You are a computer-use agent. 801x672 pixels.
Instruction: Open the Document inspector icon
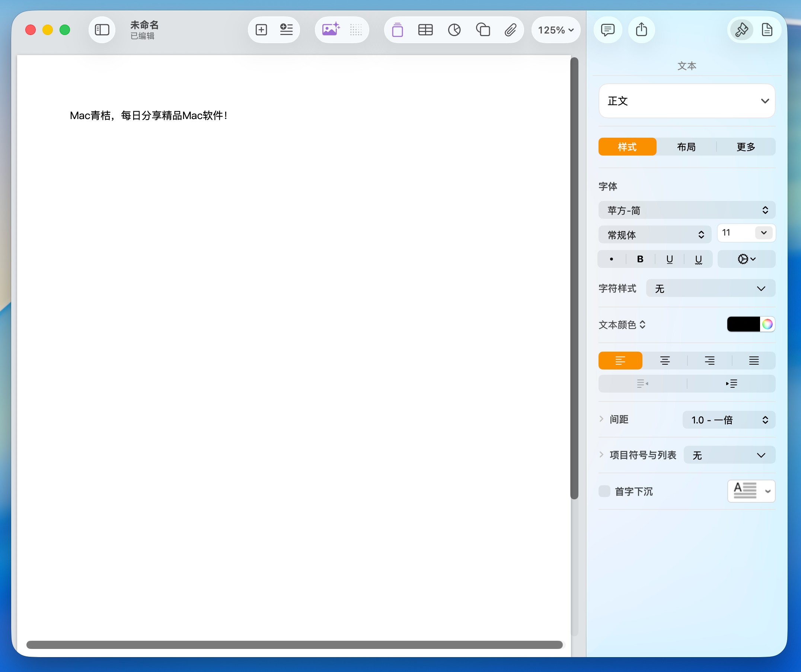click(x=767, y=30)
